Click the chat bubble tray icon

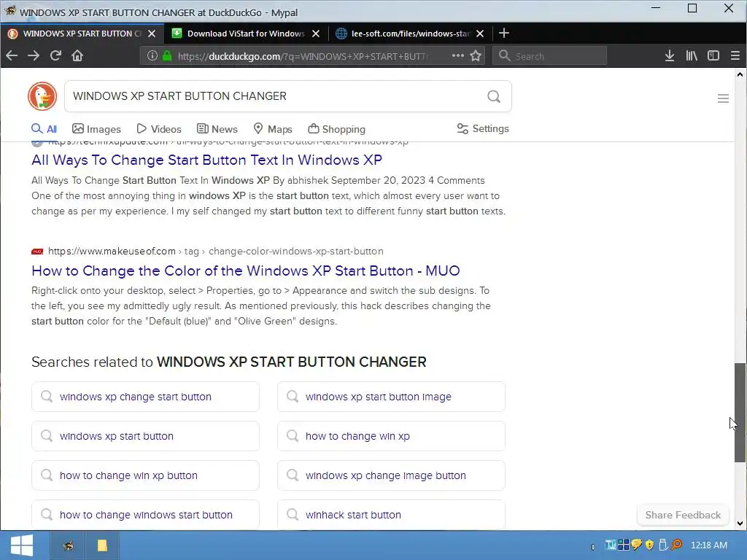636,545
